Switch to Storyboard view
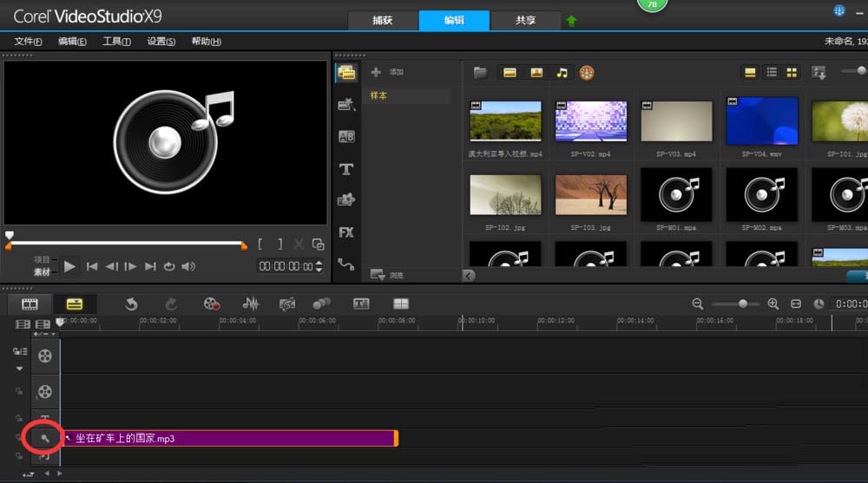The height and width of the screenshot is (483, 868). [x=30, y=304]
